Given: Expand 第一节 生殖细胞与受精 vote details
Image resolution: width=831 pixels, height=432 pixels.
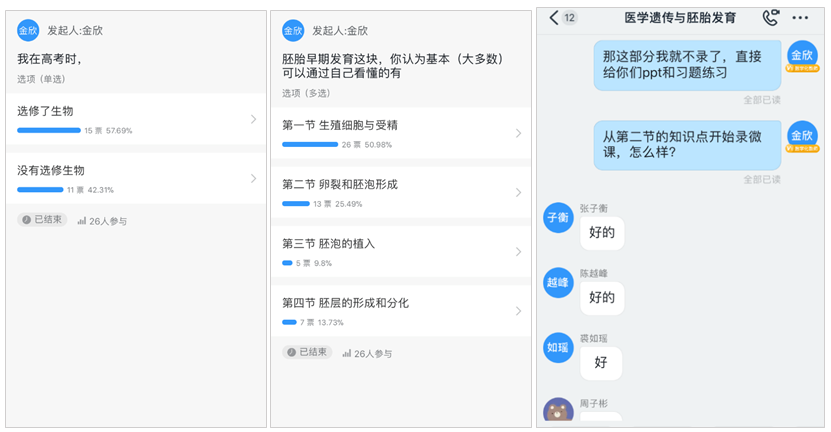Looking at the screenshot, I should click(400, 133).
